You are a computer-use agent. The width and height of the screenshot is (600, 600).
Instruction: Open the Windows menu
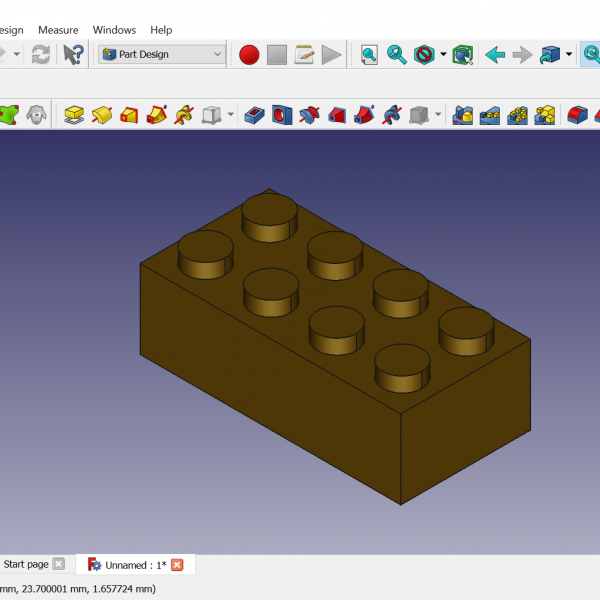click(x=114, y=30)
